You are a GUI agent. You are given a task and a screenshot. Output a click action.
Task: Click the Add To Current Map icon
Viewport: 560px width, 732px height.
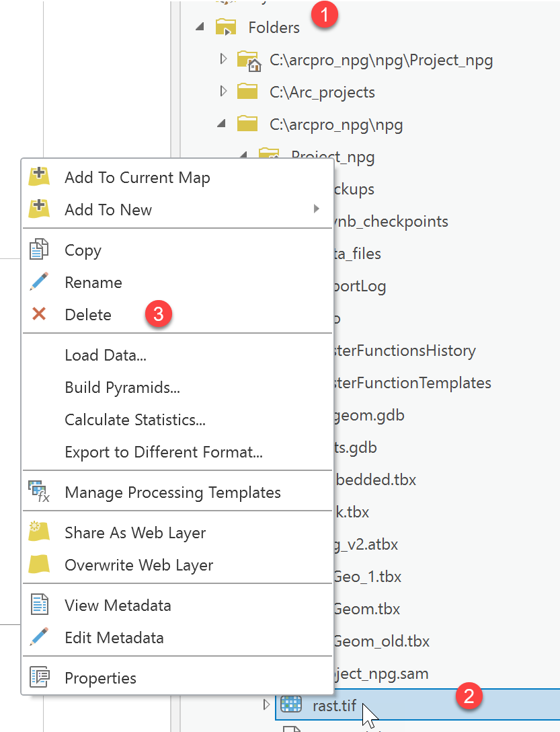point(39,177)
